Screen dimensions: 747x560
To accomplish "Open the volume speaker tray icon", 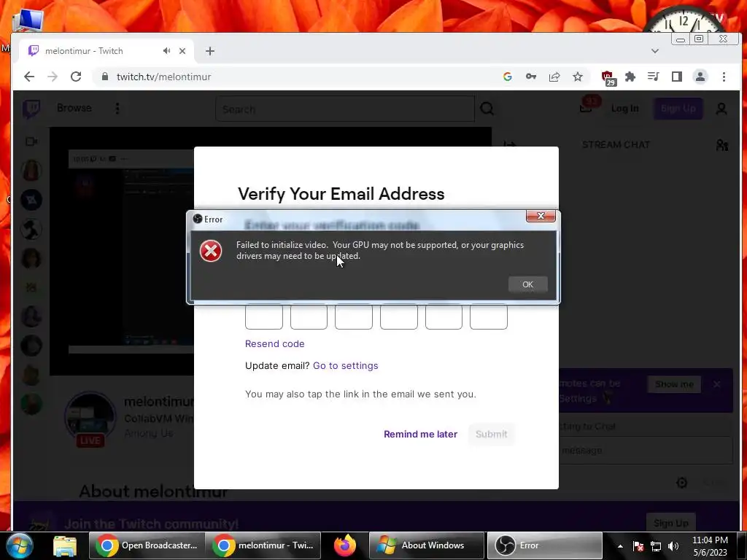I will [673, 546].
